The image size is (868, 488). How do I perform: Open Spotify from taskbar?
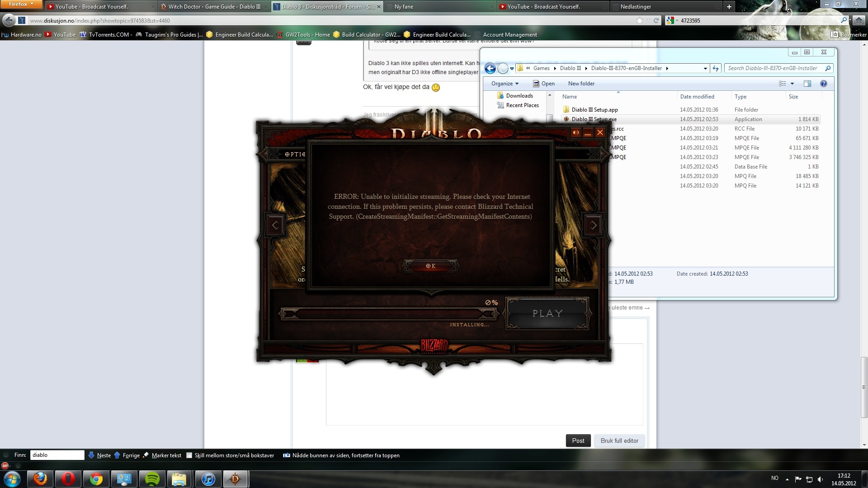coord(152,479)
